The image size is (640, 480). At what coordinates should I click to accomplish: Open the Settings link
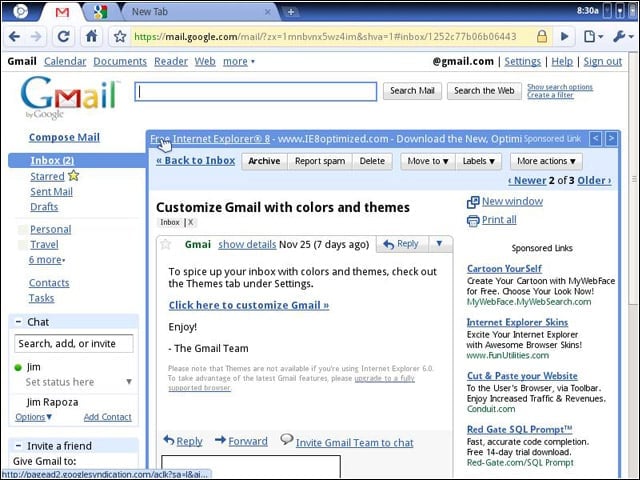pyautogui.click(x=522, y=61)
